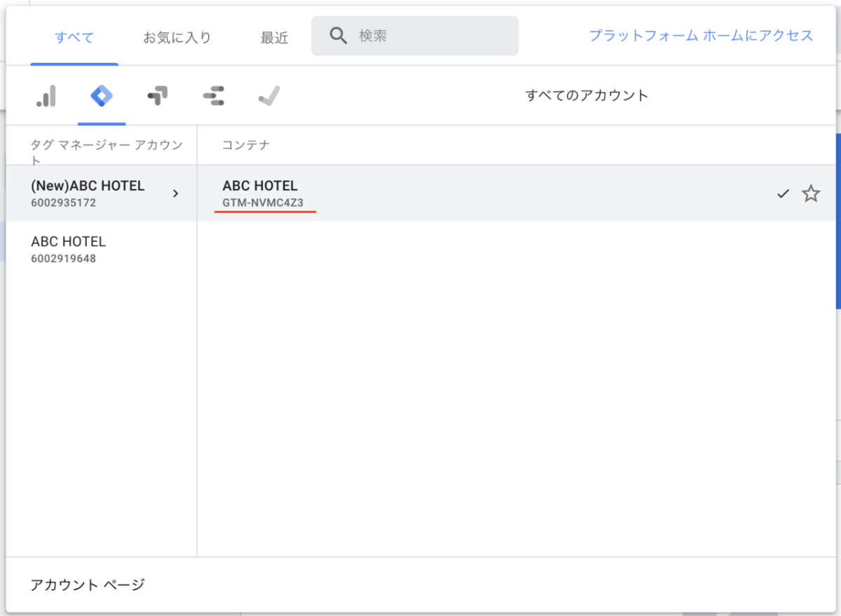Open the 最近 tab
Image resolution: width=841 pixels, height=616 pixels.
point(274,38)
